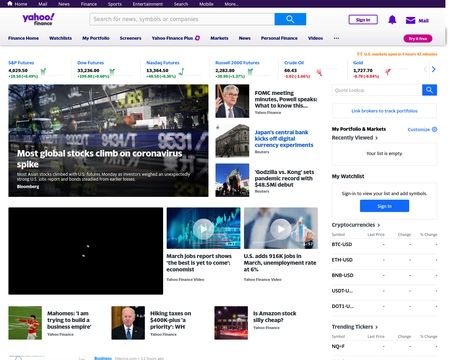The height and width of the screenshot is (360, 450).
Task: Expand the Trending Tickers section
Action: click(x=355, y=327)
